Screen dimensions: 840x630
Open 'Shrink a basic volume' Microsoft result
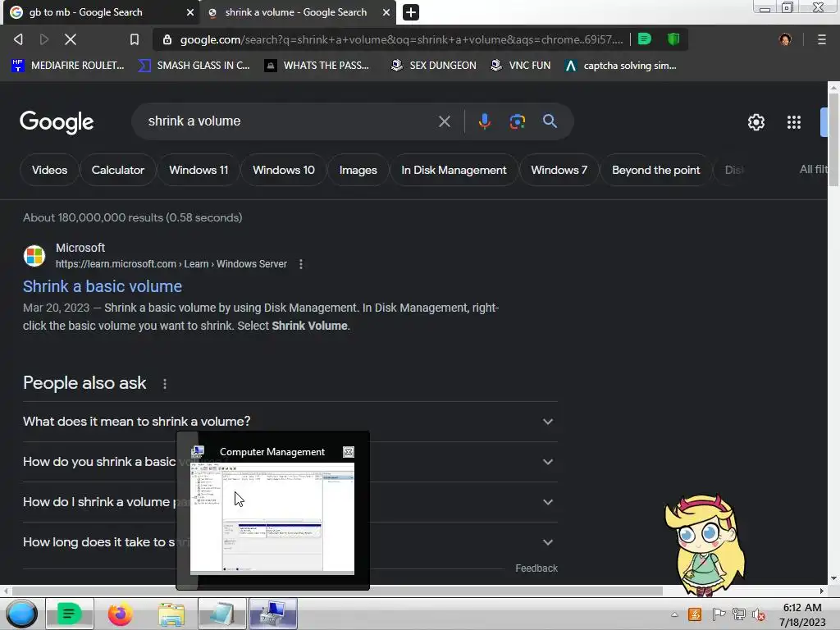point(103,286)
